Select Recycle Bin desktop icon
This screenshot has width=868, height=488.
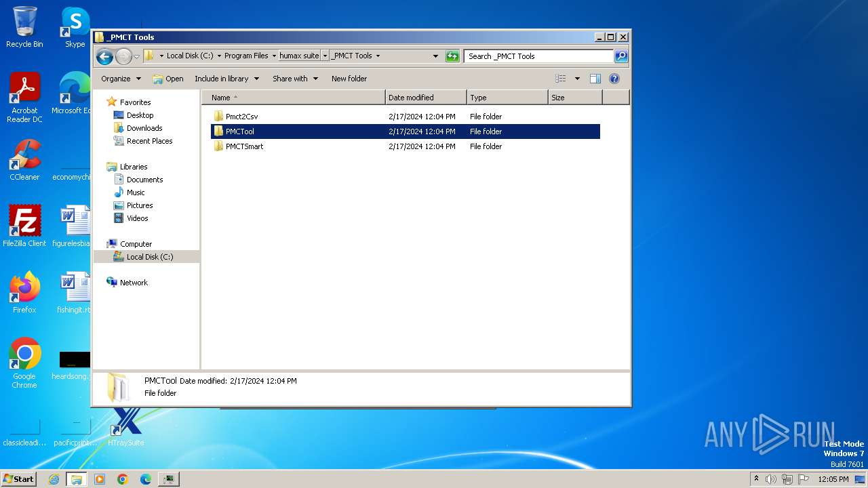[x=24, y=27]
